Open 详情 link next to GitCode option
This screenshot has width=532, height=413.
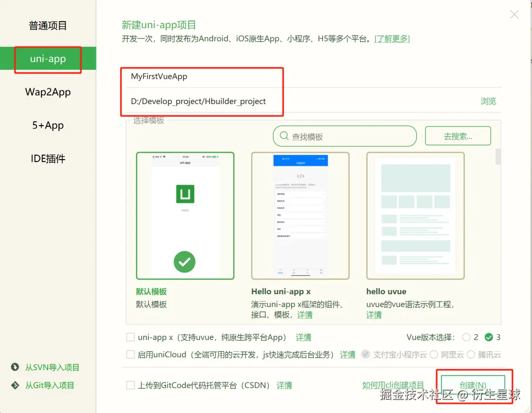pyautogui.click(x=284, y=385)
